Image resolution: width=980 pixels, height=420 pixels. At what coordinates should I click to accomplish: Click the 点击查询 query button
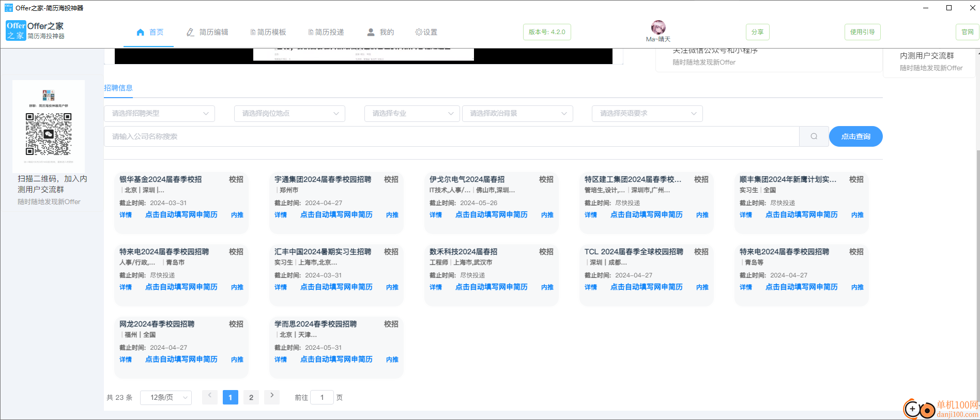[x=855, y=136]
